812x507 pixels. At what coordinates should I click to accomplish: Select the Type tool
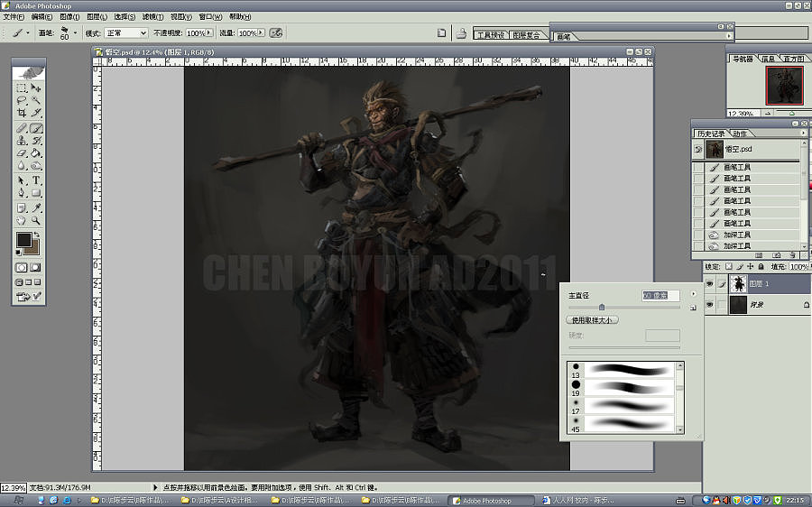[x=37, y=180]
